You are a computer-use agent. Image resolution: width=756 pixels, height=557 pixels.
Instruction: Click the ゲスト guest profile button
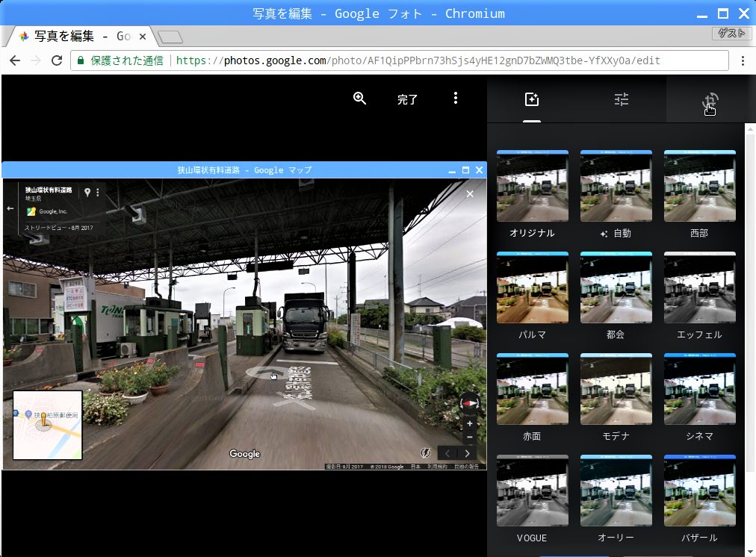point(731,33)
